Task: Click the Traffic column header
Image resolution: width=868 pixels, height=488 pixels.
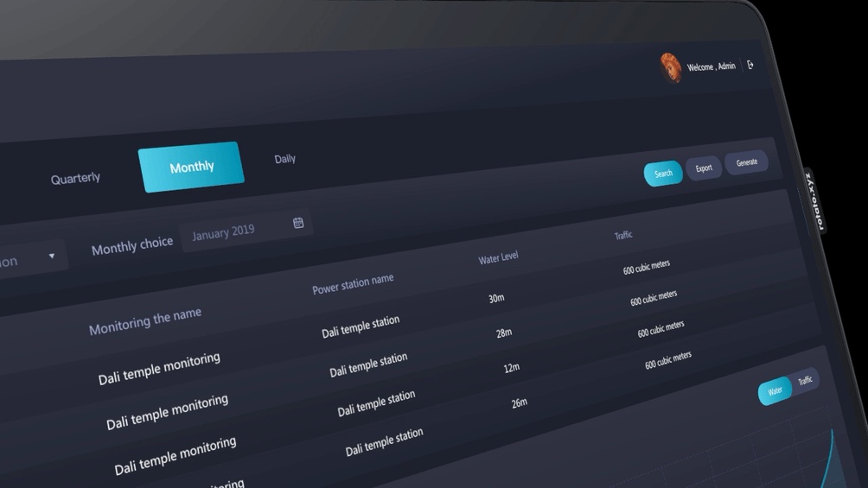Action: coord(623,235)
